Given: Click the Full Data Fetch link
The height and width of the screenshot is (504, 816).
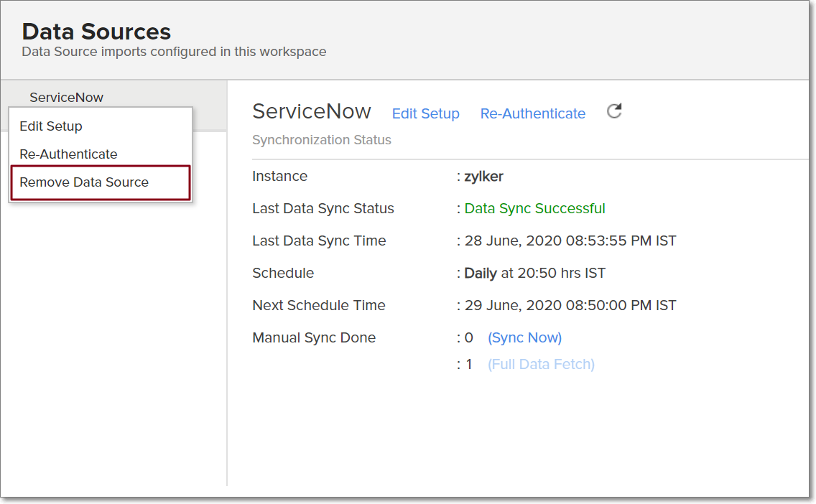Looking at the screenshot, I should (541, 364).
